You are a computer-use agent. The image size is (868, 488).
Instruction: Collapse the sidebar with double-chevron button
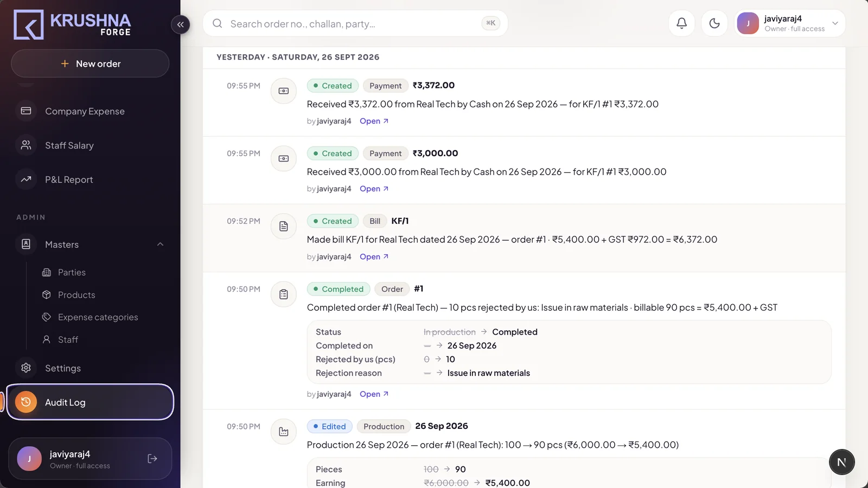180,24
